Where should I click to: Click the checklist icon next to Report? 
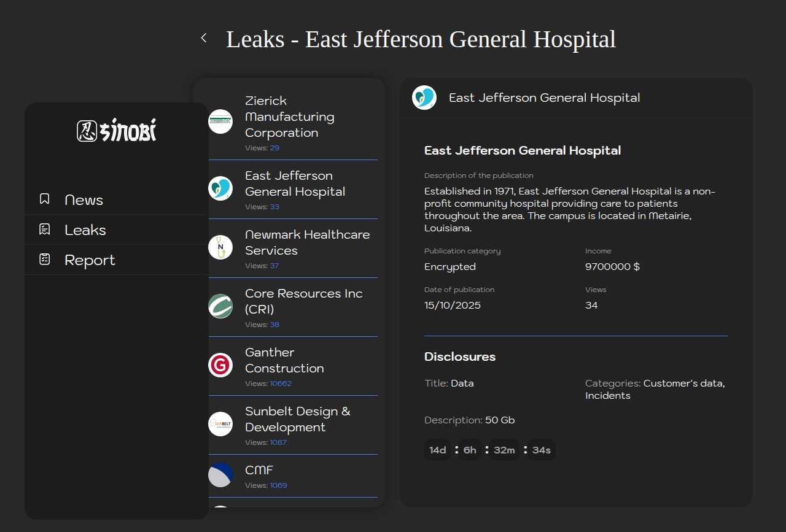pyautogui.click(x=44, y=260)
